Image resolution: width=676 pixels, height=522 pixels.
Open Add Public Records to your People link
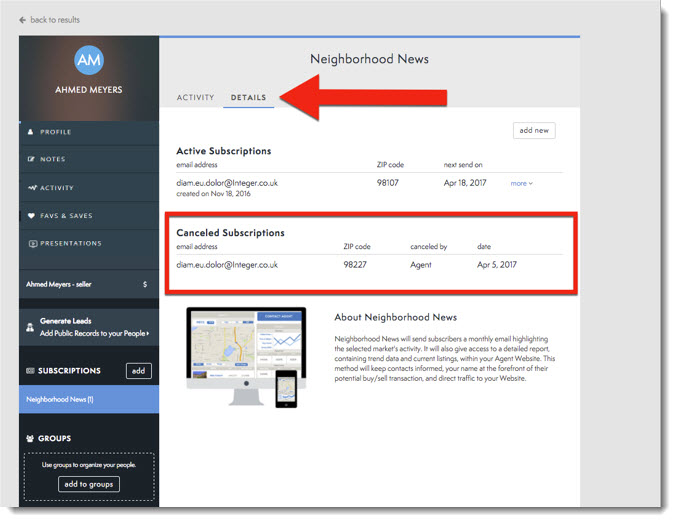click(x=94, y=334)
